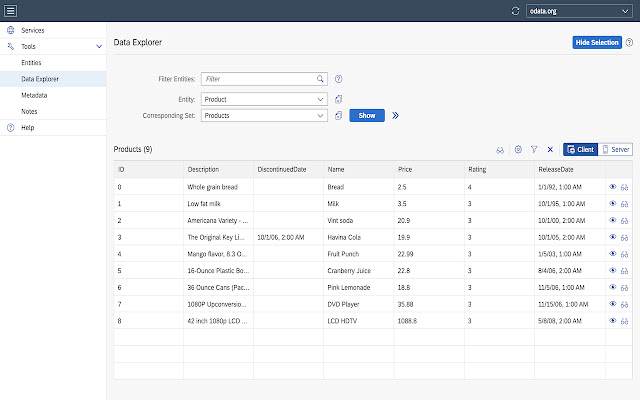The image size is (640, 400).
Task: Click the DiscontinuedDate column header
Action: (289, 169)
